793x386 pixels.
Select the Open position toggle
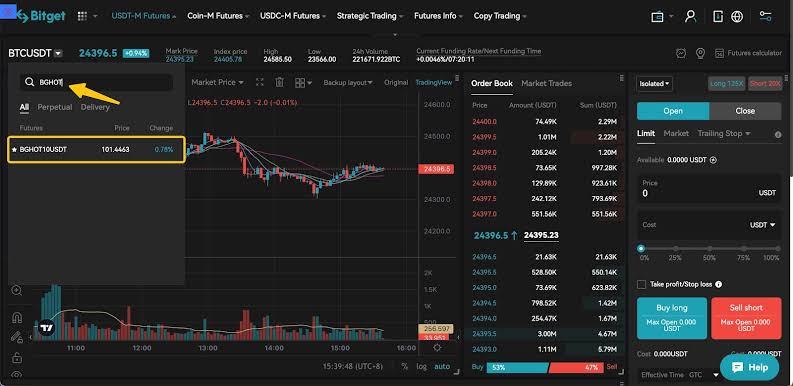coord(673,111)
